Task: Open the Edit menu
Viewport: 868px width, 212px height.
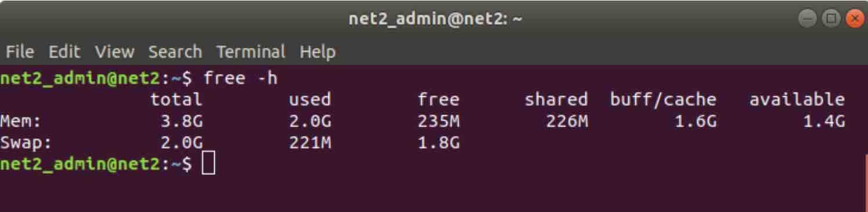Action: [x=64, y=52]
